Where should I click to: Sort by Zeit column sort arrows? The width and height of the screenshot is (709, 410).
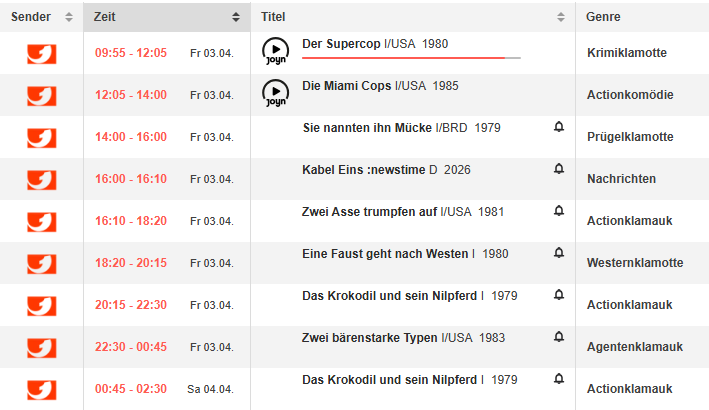pyautogui.click(x=235, y=17)
